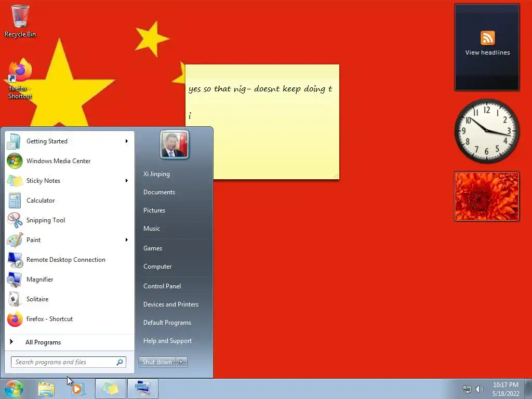Open Sticky Notes from the Start menu
Screen dimensions: 532x399
70,180
